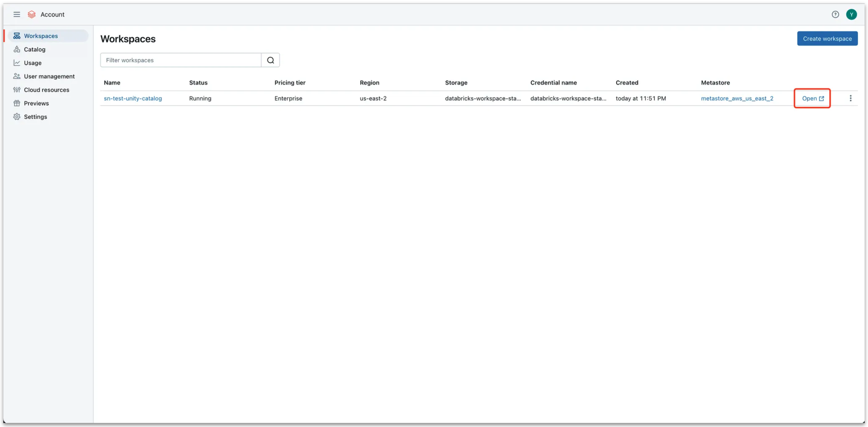868x427 pixels.
Task: Click the Create workspace button
Action: [827, 39]
